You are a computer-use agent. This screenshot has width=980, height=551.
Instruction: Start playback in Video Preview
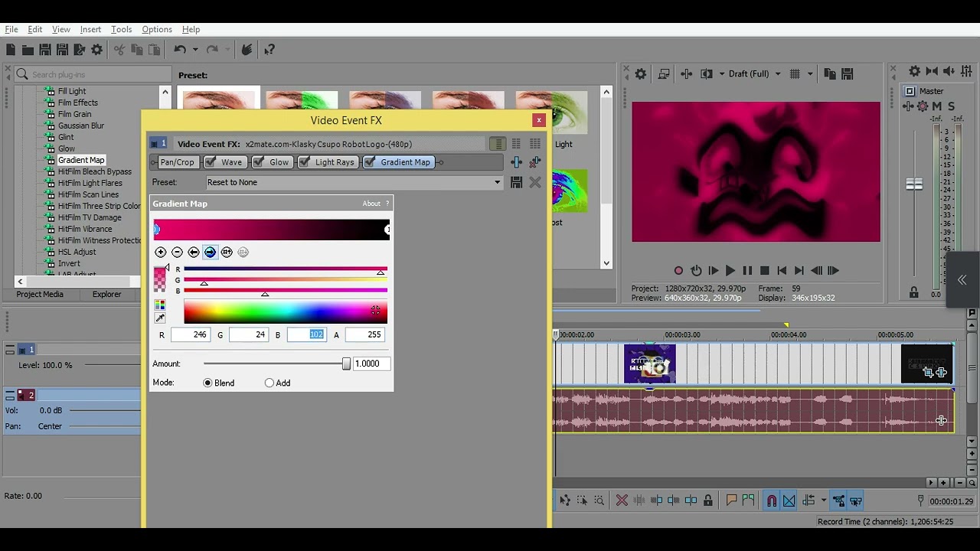pos(730,270)
